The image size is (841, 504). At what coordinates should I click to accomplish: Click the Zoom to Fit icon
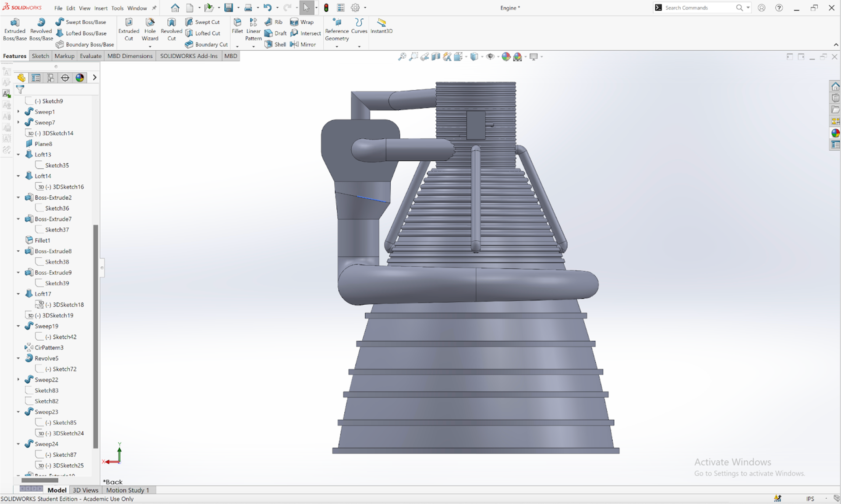coord(402,56)
